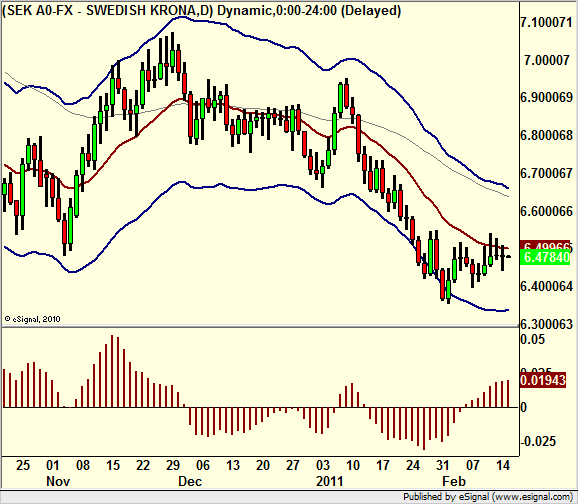Click the '22' date label
This screenshot has width=578, height=504.
click(143, 466)
